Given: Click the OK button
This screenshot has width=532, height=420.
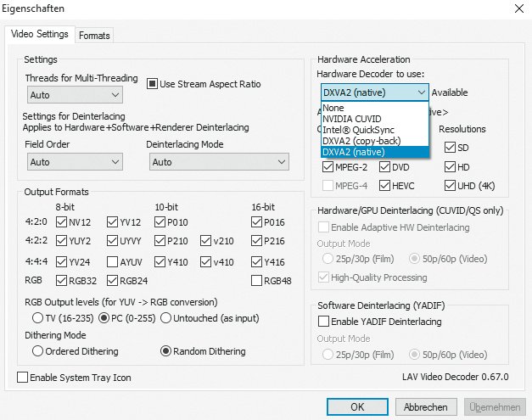Looking at the screenshot, I should [x=358, y=407].
